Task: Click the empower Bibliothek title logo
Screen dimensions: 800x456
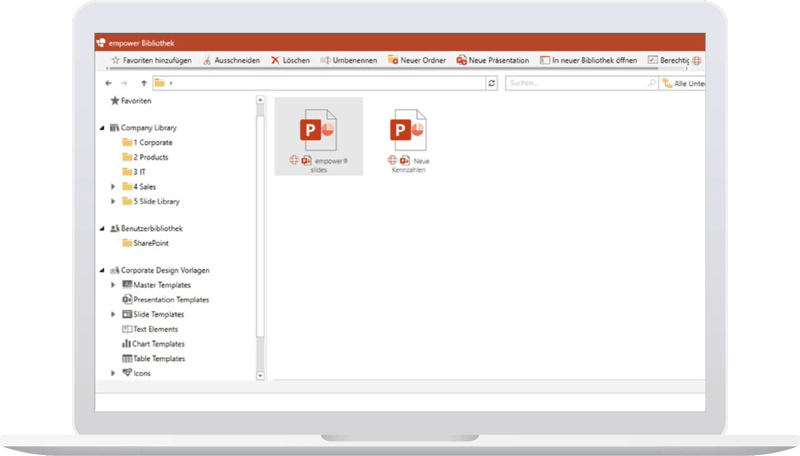Action: (101, 43)
